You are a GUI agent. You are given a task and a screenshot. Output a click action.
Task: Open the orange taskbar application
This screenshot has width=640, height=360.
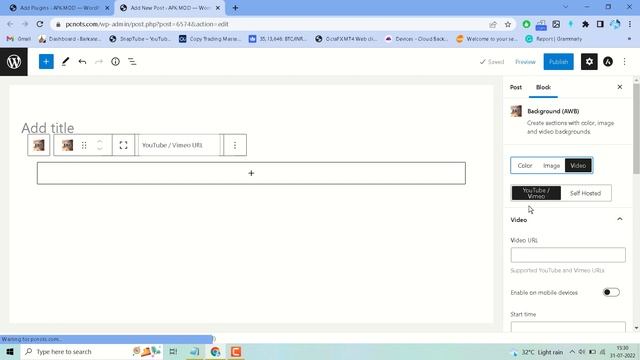pos(236,351)
